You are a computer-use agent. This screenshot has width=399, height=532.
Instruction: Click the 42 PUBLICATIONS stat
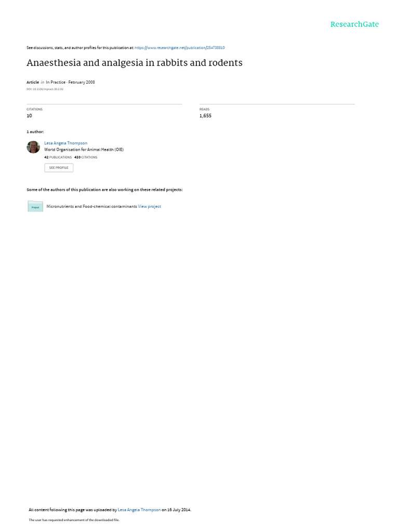tap(58, 157)
